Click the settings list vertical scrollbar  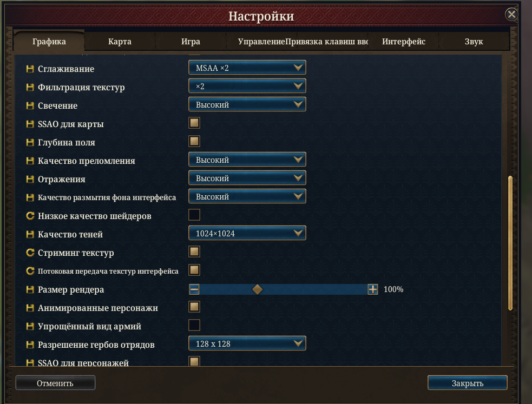point(510,243)
